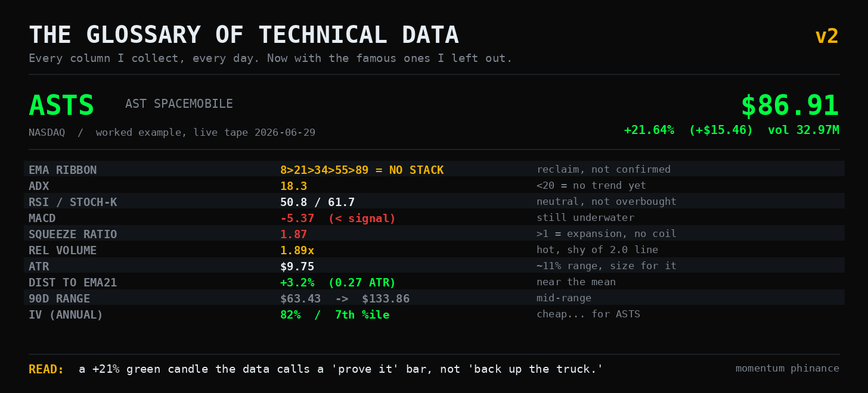This screenshot has width=868, height=393.
Task: Click the ADX value '18.3'
Action: 294,186
